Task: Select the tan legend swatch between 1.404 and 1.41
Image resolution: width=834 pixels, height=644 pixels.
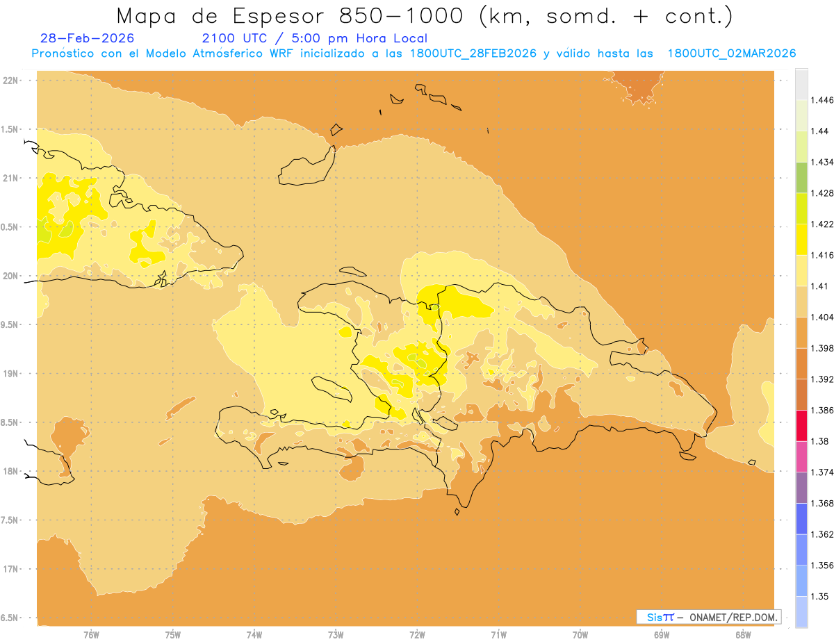Action: coord(801,302)
